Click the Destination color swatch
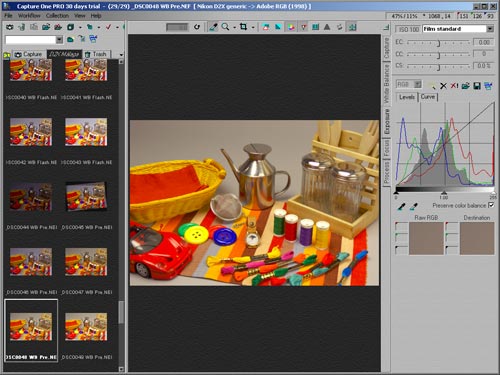The height and width of the screenshot is (375, 500). 477,239
